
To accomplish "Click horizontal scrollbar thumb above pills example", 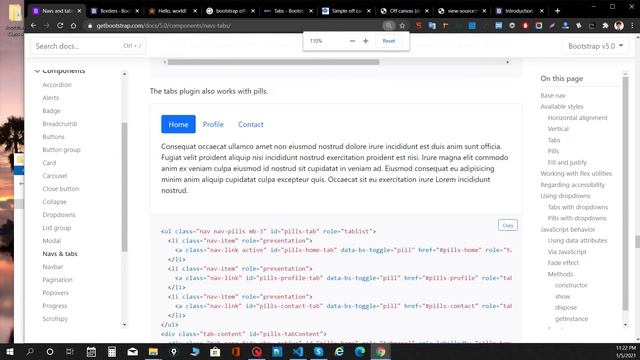I will pyautogui.click(x=273, y=62).
